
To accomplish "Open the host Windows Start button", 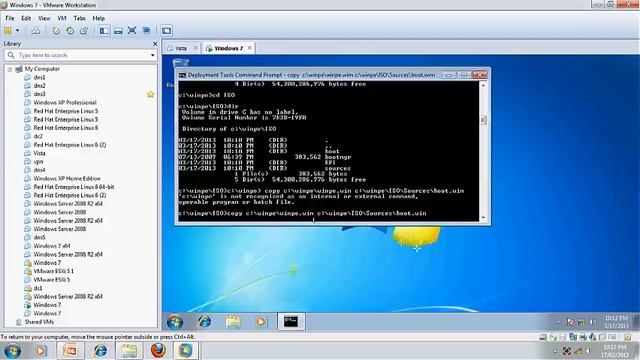I will click(x=12, y=351).
